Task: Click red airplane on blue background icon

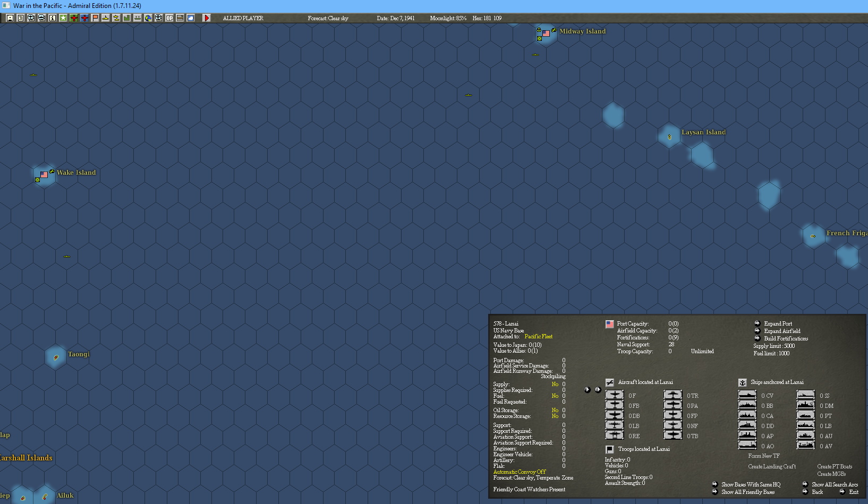Action: pyautogui.click(x=84, y=18)
